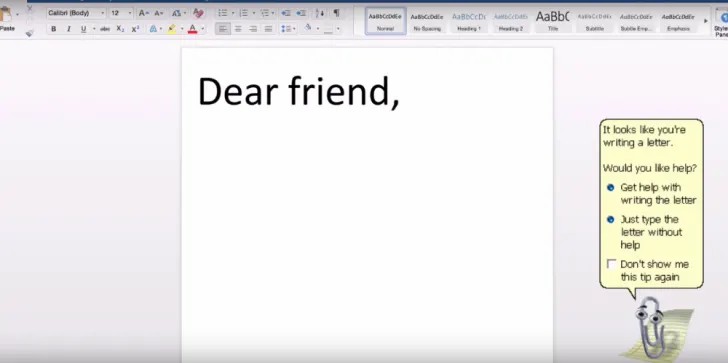728x363 pixels.
Task: Open the highlight color dropdown arrow
Action: point(182,29)
